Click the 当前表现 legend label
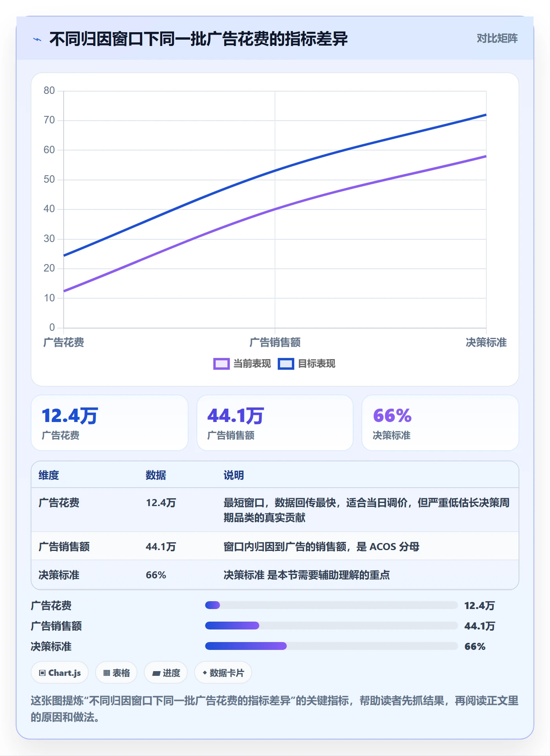Screen dimensions: 550x756 tap(252, 364)
